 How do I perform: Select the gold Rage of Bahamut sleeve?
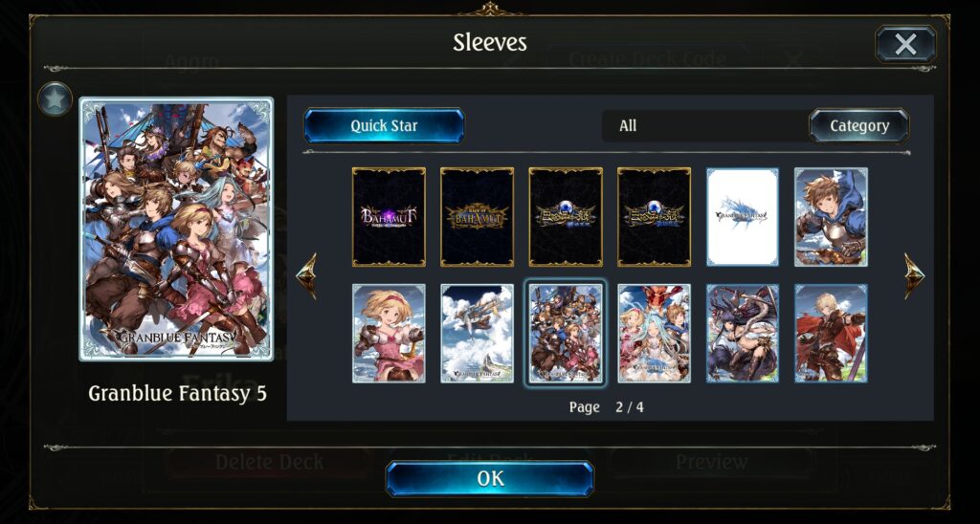click(477, 217)
